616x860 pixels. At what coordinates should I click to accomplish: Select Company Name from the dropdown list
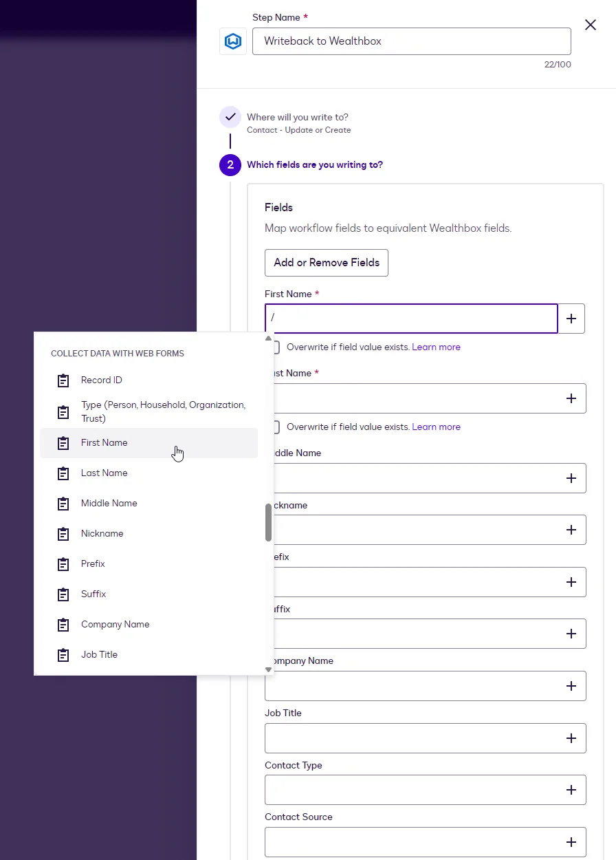click(148, 625)
